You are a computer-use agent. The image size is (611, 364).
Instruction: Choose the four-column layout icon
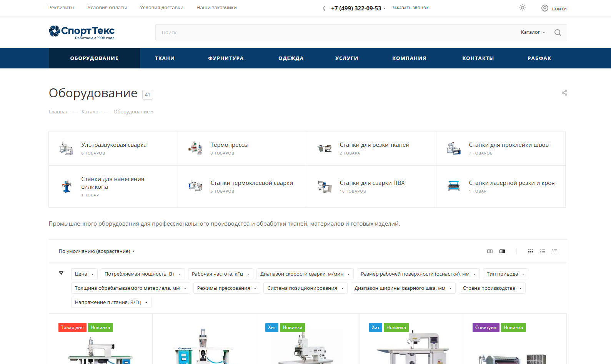(502, 251)
